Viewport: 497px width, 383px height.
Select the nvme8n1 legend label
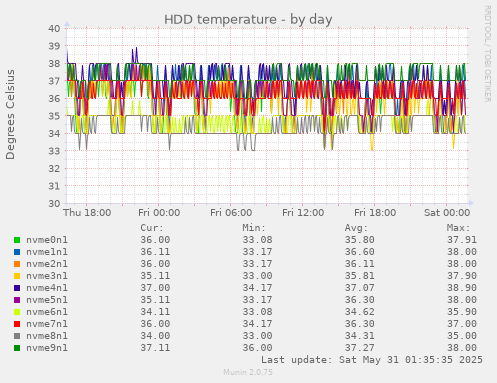(47, 336)
